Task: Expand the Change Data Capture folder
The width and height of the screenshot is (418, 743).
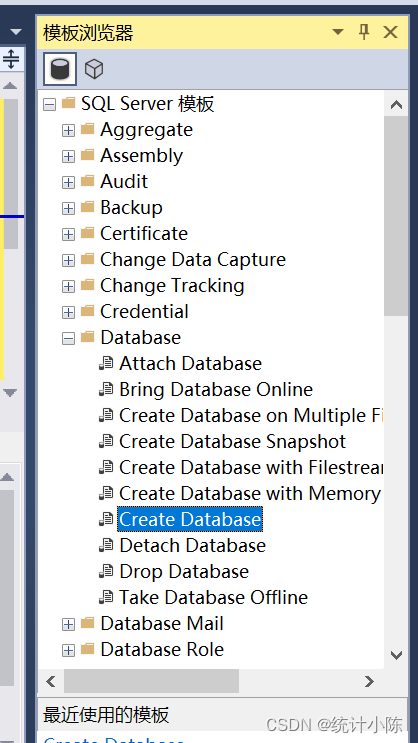Action: click(69, 261)
